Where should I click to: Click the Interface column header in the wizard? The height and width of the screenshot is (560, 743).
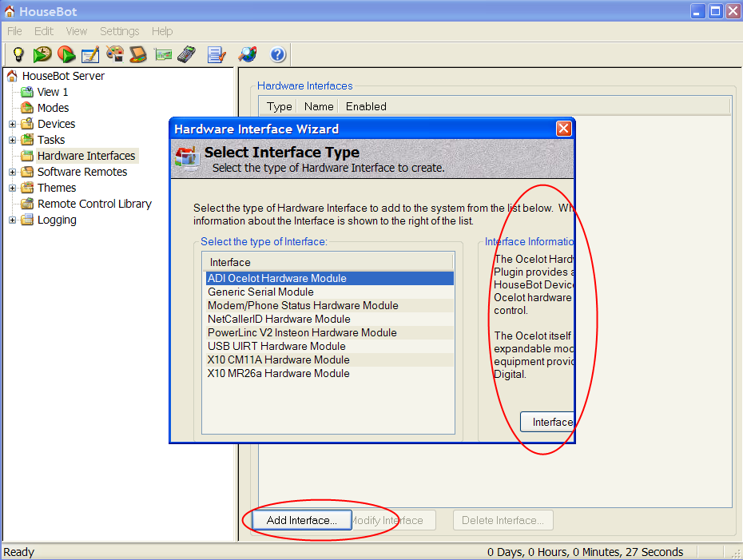click(x=328, y=263)
